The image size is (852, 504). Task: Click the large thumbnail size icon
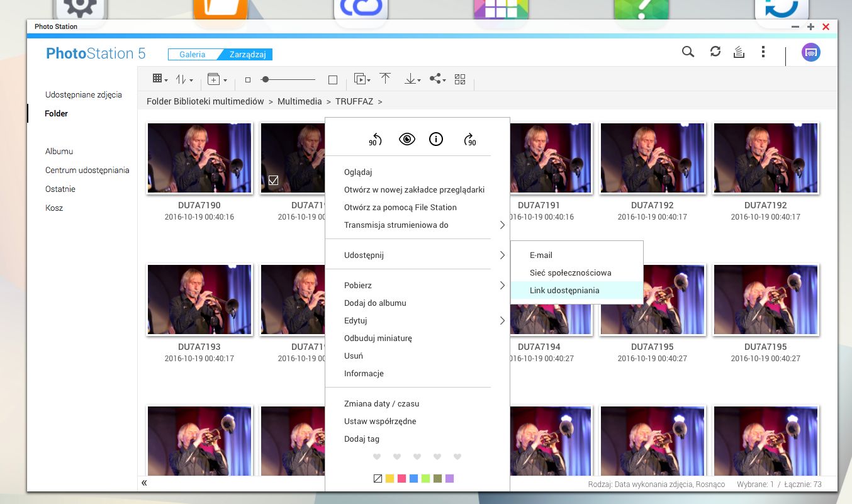tap(333, 80)
